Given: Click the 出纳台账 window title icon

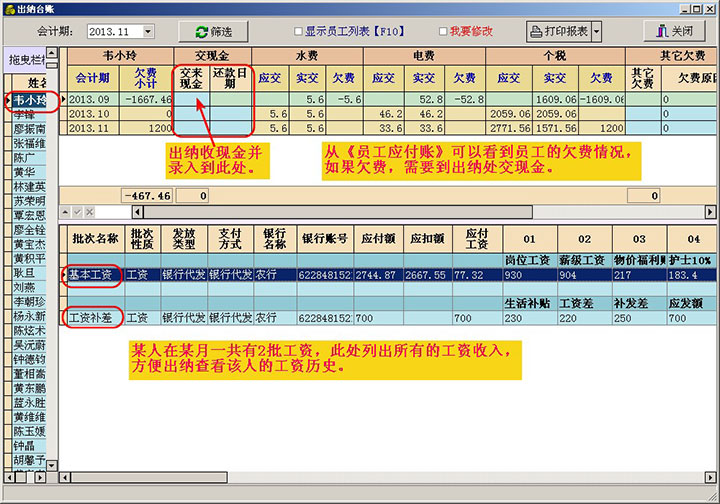Looking at the screenshot, I should (x=9, y=8).
